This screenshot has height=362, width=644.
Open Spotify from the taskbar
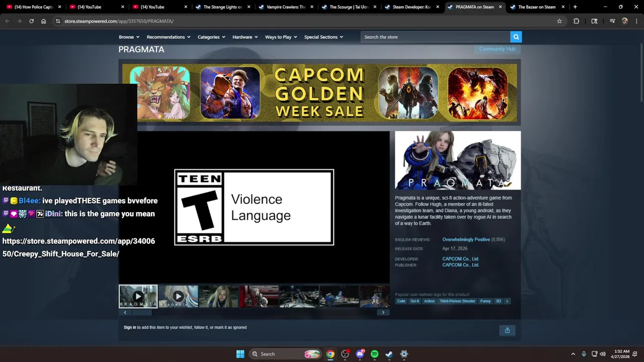pos(374,354)
